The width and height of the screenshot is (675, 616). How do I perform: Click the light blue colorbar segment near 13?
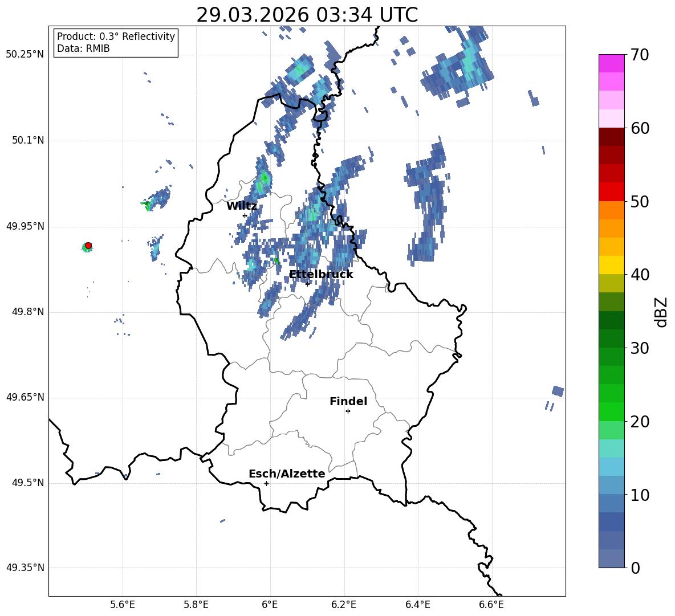(x=611, y=467)
